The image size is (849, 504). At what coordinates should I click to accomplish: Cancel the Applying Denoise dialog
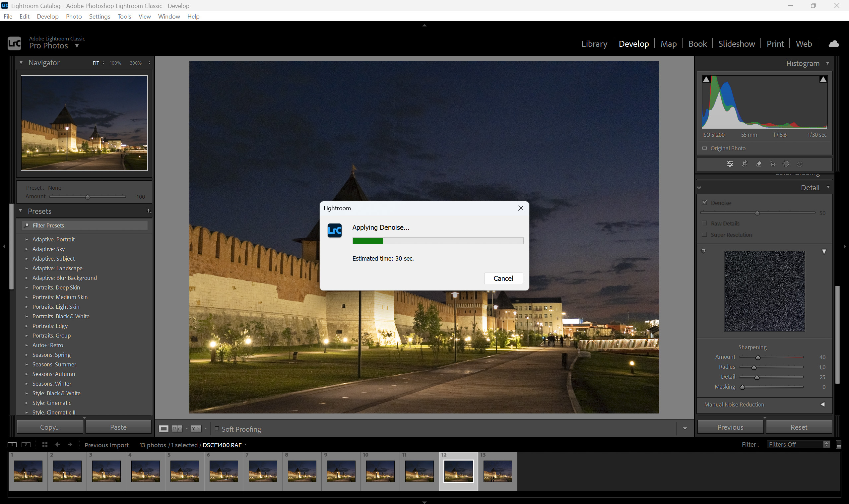(x=503, y=278)
